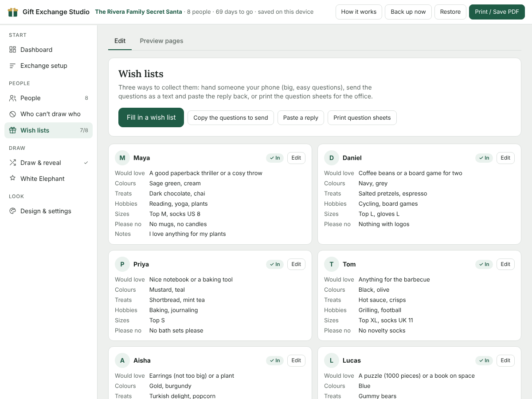532x399 pixels.
Task: Click Daniel's avatar circle
Action: [x=332, y=158]
